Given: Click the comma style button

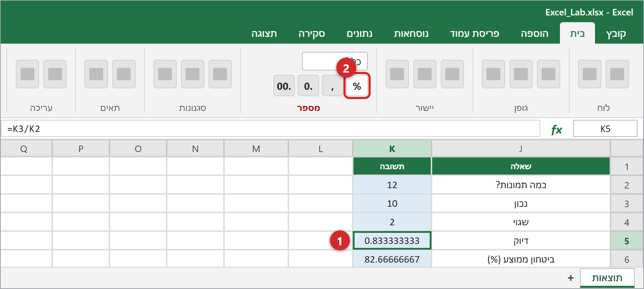Looking at the screenshot, I should click(x=333, y=86).
